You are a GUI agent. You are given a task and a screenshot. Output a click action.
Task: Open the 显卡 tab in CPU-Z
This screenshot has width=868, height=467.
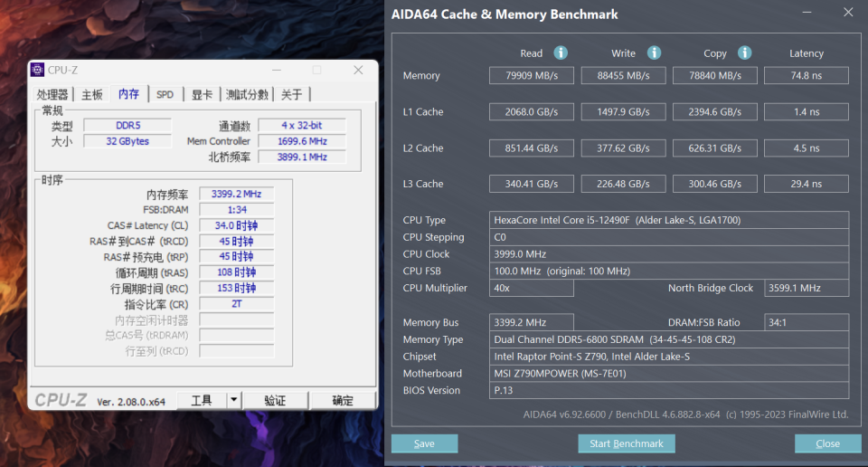[202, 94]
